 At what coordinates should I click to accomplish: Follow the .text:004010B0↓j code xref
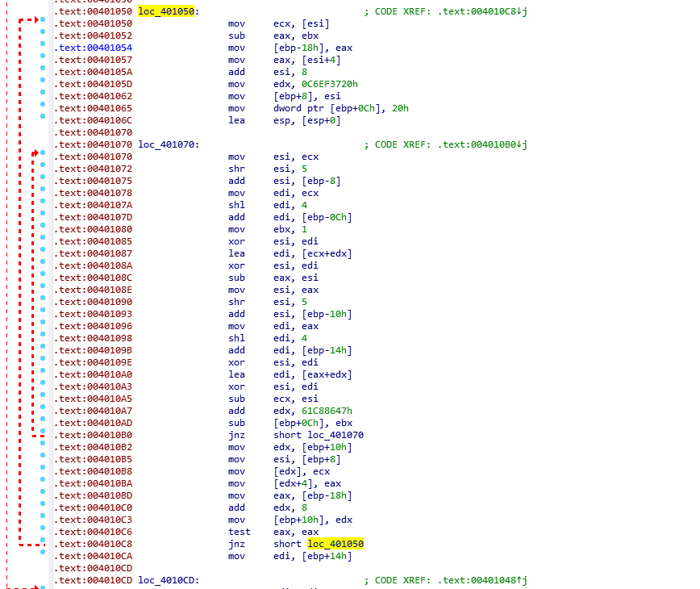pyautogui.click(x=482, y=144)
